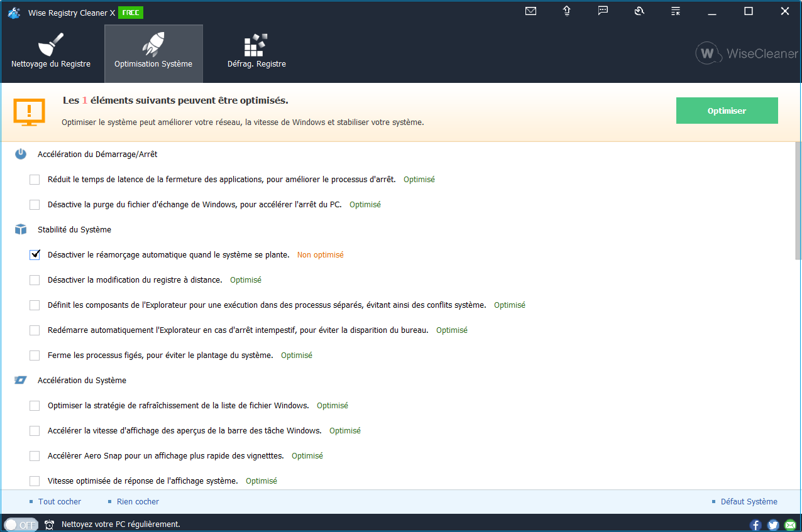
Task: Switch to Nettoyage du Registre tab
Action: [x=51, y=54]
